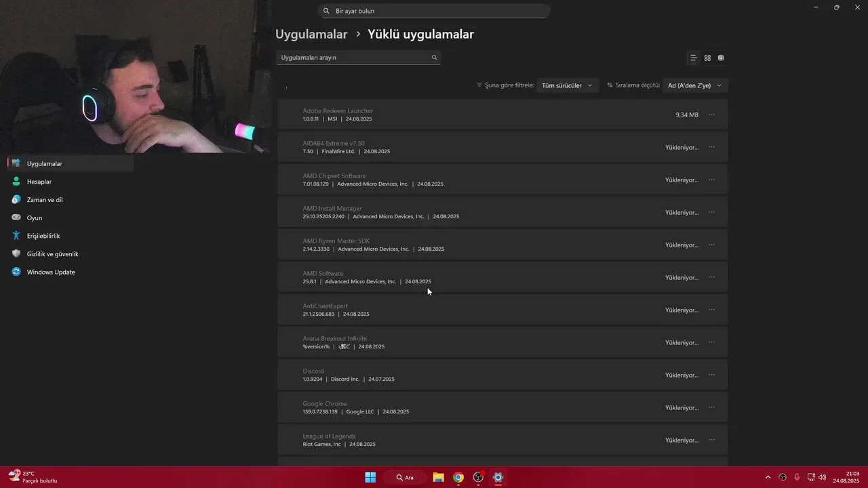Click the 'AntiCheatExpert' app name
The width and height of the screenshot is (868, 488).
[325, 306]
